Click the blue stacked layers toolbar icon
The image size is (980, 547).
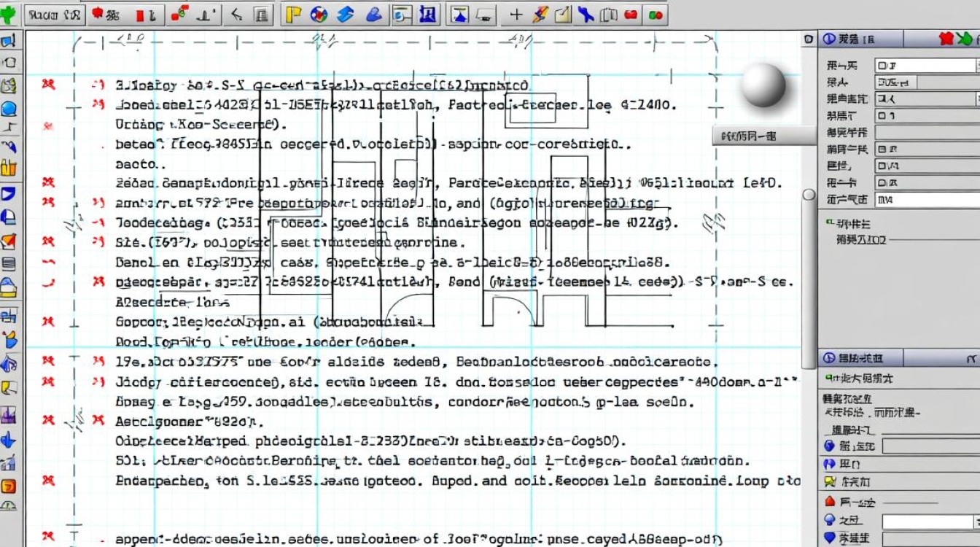[x=345, y=15]
